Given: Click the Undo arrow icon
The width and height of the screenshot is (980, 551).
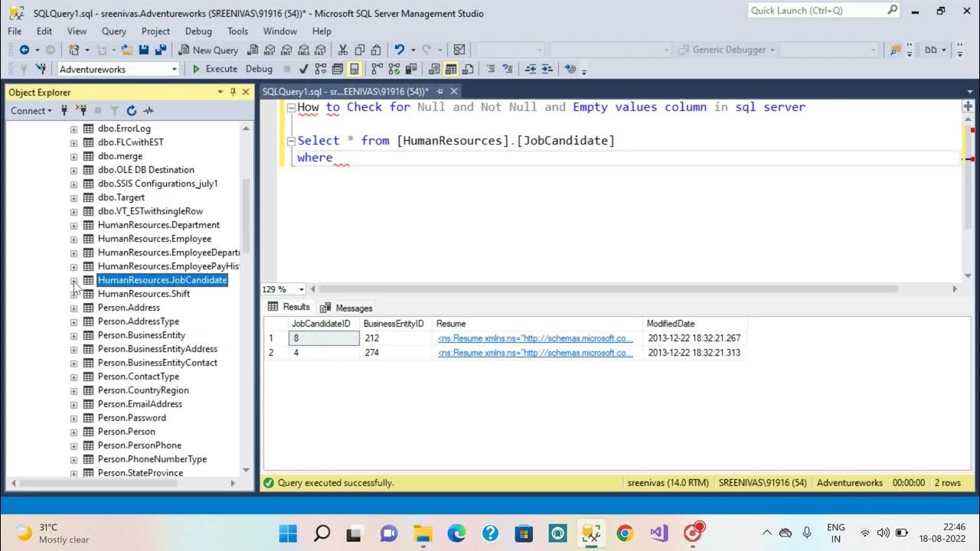Looking at the screenshot, I should click(399, 50).
